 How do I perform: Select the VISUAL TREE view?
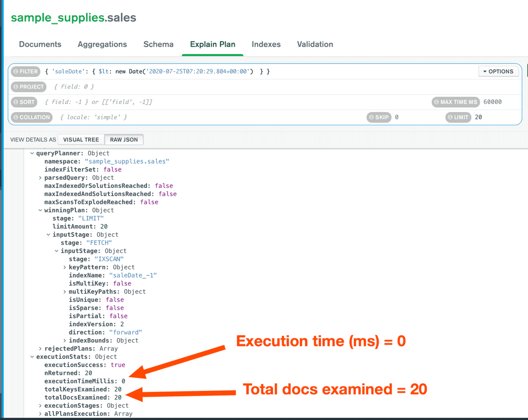(80, 139)
